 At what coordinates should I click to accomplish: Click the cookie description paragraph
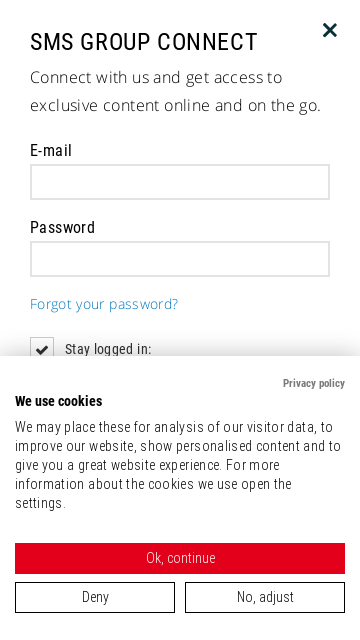[178, 465]
